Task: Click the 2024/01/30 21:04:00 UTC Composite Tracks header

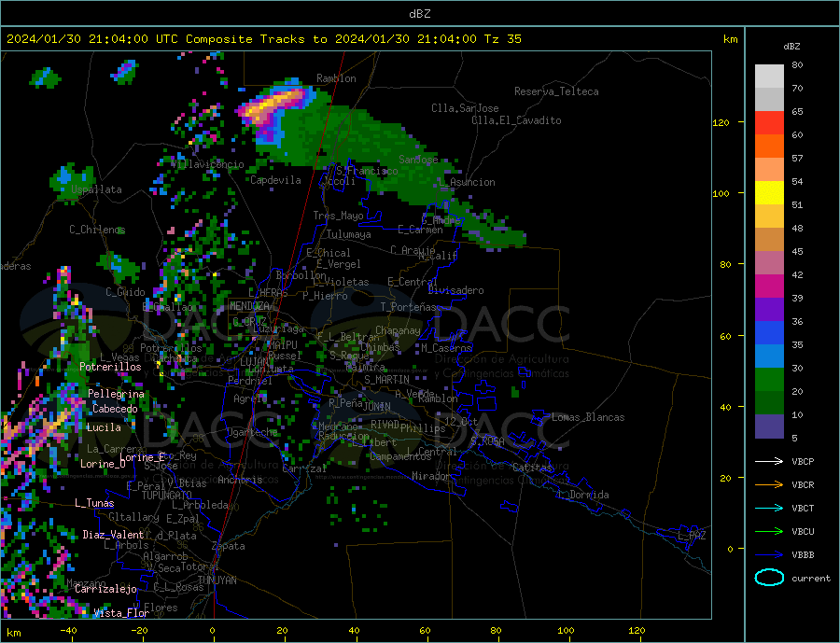Action: [x=263, y=39]
